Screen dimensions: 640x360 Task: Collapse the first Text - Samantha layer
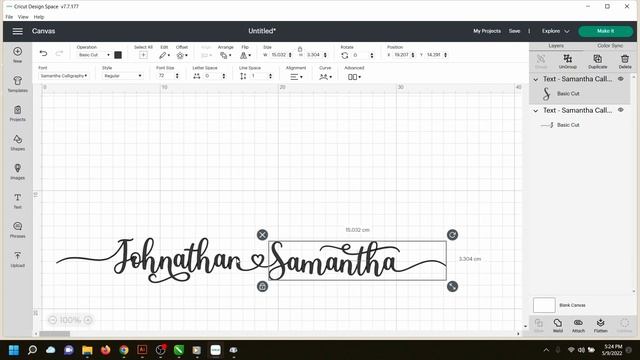pyautogui.click(x=536, y=79)
